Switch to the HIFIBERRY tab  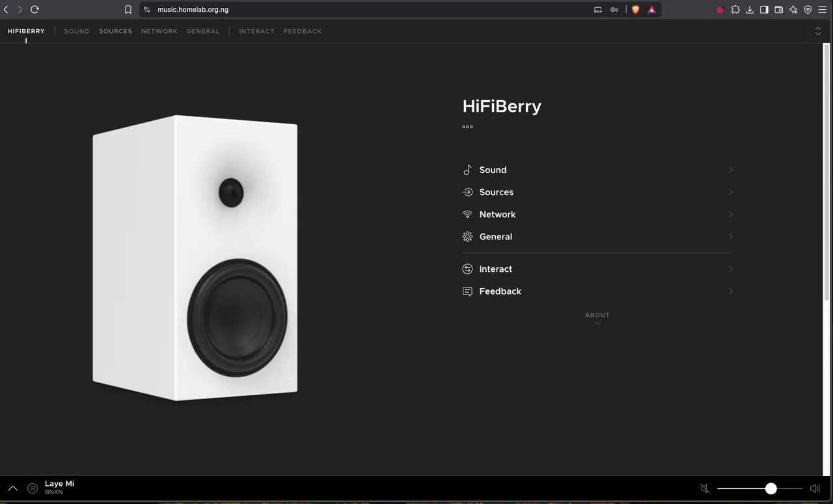click(x=26, y=31)
